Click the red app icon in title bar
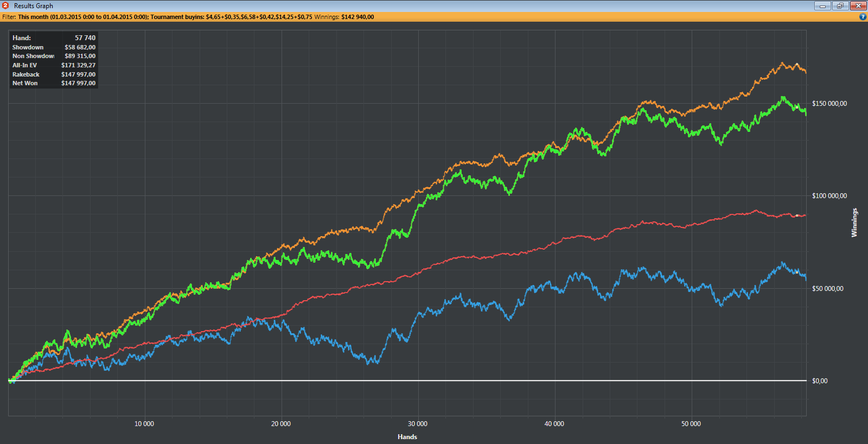The image size is (868, 444). point(5,5)
